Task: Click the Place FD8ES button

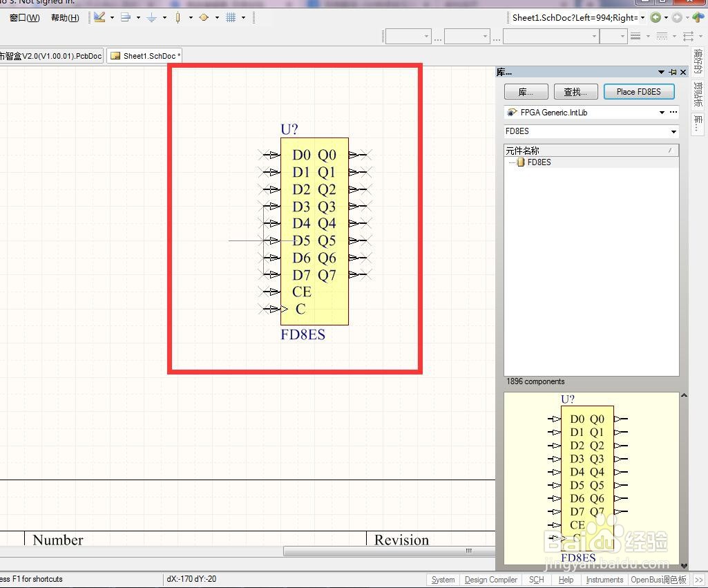Action: [x=639, y=92]
